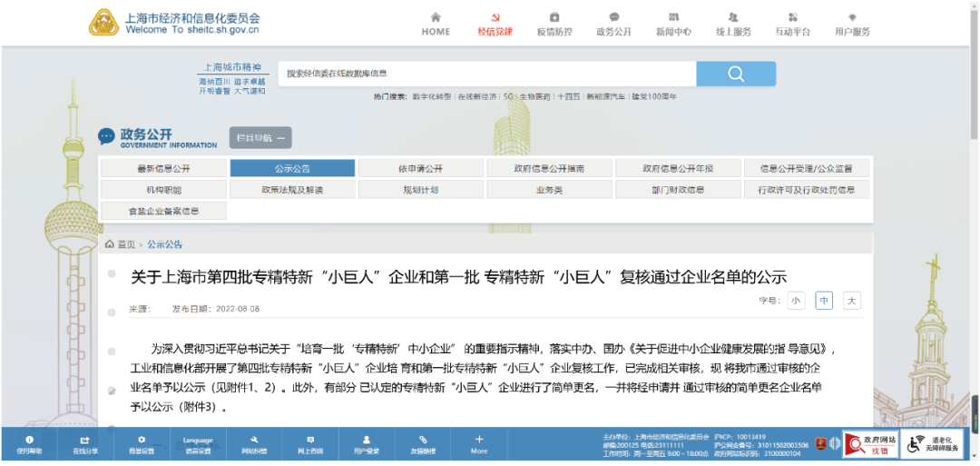Screen dimensions: 980x466
Task: Click the article title about 小巨人 企业
Action: 458,277
